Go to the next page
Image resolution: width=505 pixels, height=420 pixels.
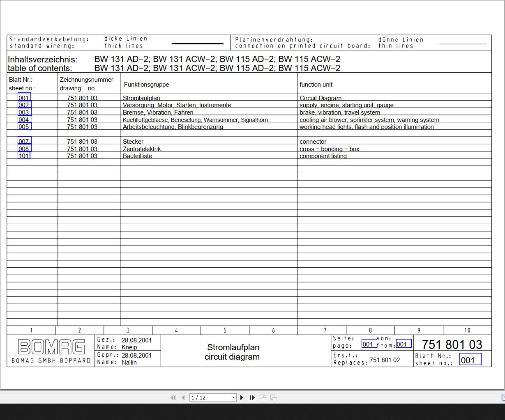242,397
